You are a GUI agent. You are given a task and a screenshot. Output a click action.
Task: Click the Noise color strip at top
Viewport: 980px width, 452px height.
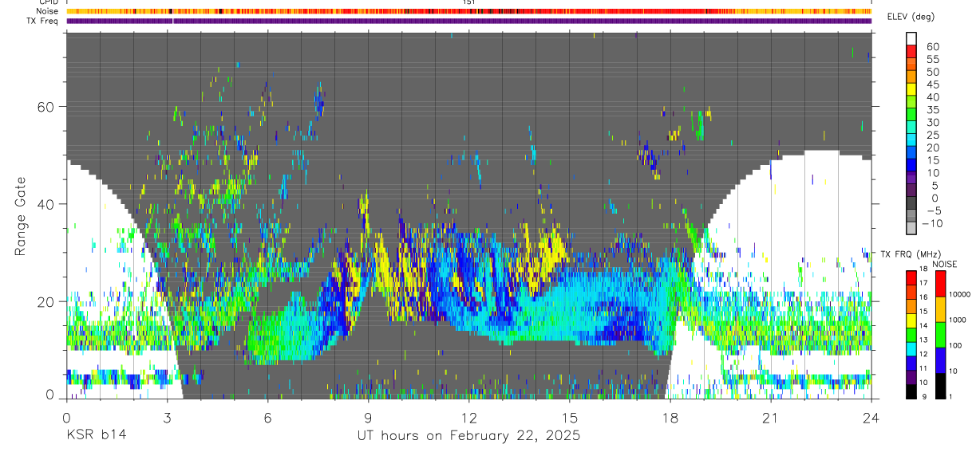[469, 12]
